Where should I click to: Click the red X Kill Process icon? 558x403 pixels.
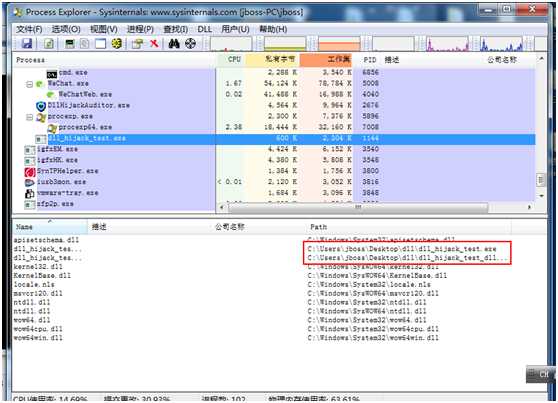[154, 43]
